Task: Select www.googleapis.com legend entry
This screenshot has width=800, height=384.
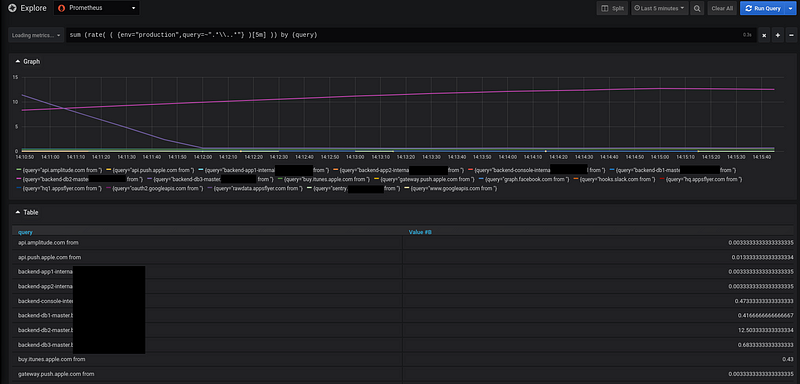Action: pyautogui.click(x=451, y=189)
